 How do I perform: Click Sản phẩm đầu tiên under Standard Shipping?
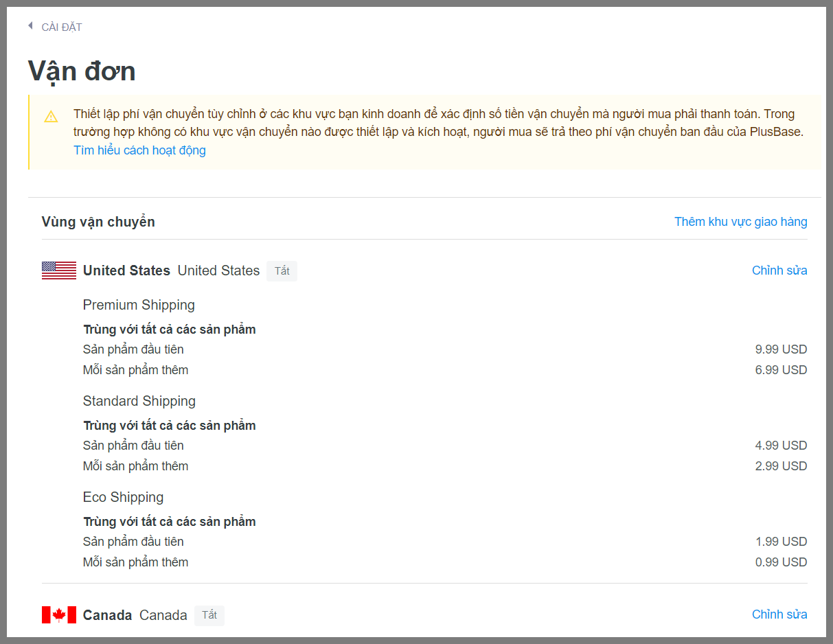point(133,446)
